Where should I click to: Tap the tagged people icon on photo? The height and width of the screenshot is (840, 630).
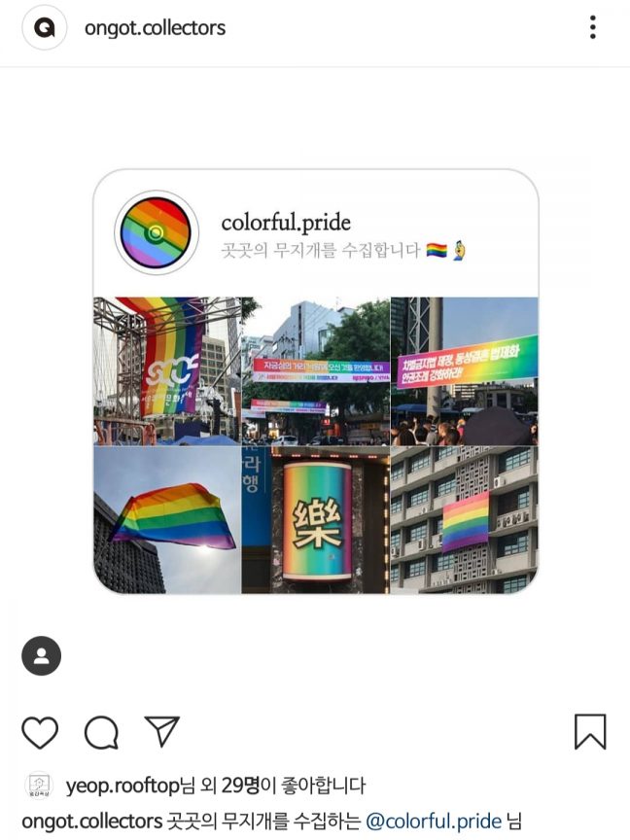click(41, 655)
